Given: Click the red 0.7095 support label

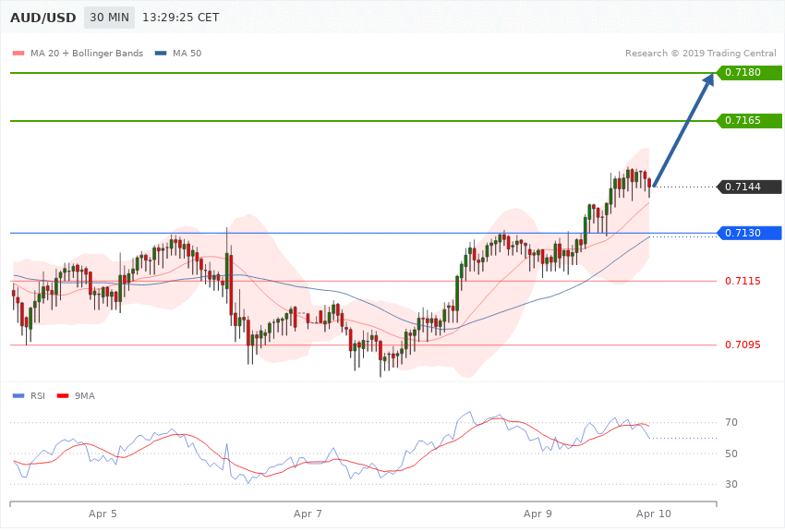Looking at the screenshot, I should point(743,345).
